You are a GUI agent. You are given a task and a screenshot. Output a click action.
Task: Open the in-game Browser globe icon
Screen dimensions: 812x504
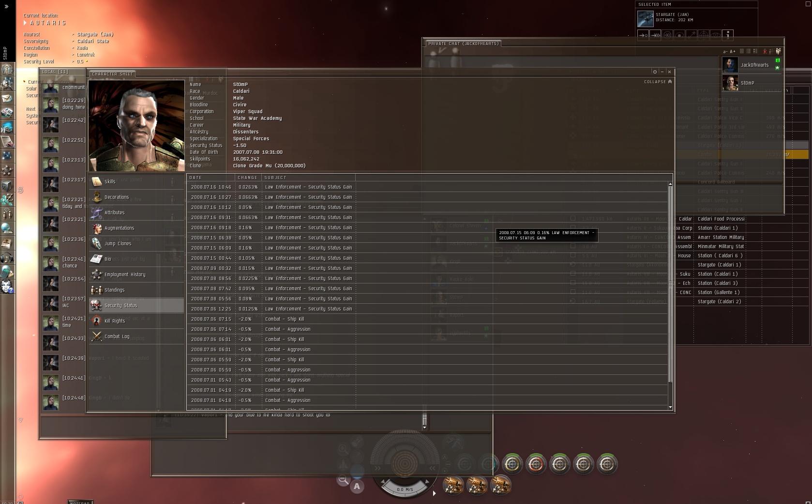point(7,228)
